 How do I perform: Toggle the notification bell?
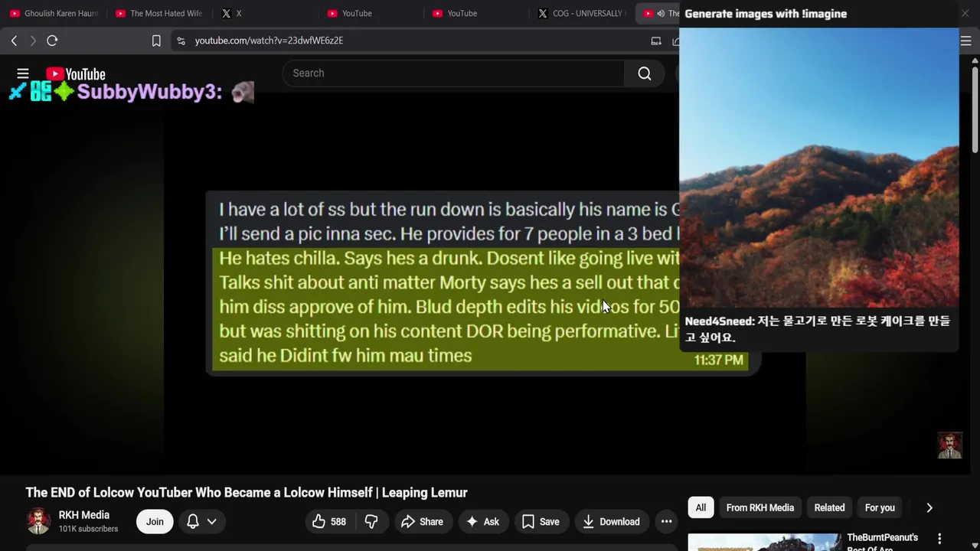[x=193, y=522]
